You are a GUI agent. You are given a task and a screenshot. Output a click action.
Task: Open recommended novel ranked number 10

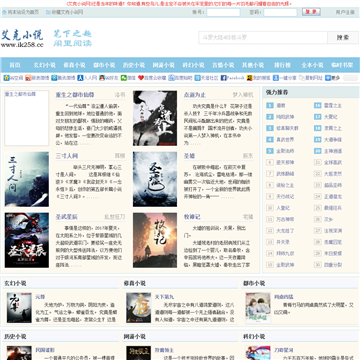283,208
